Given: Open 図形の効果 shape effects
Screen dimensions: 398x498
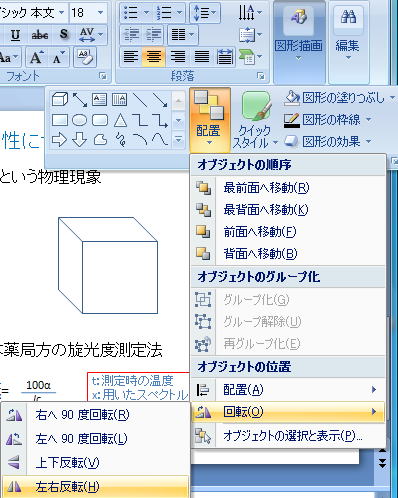Looking at the screenshot, I should pos(328,142).
